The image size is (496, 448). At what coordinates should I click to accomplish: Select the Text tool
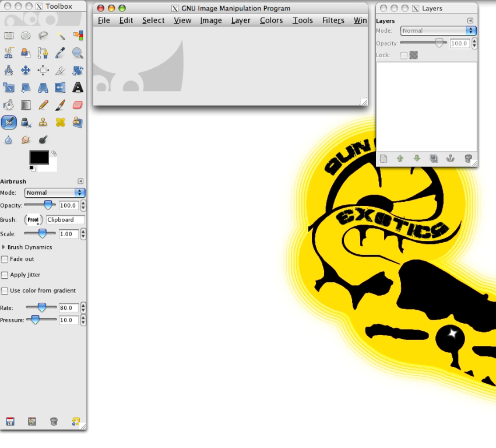tap(78, 87)
